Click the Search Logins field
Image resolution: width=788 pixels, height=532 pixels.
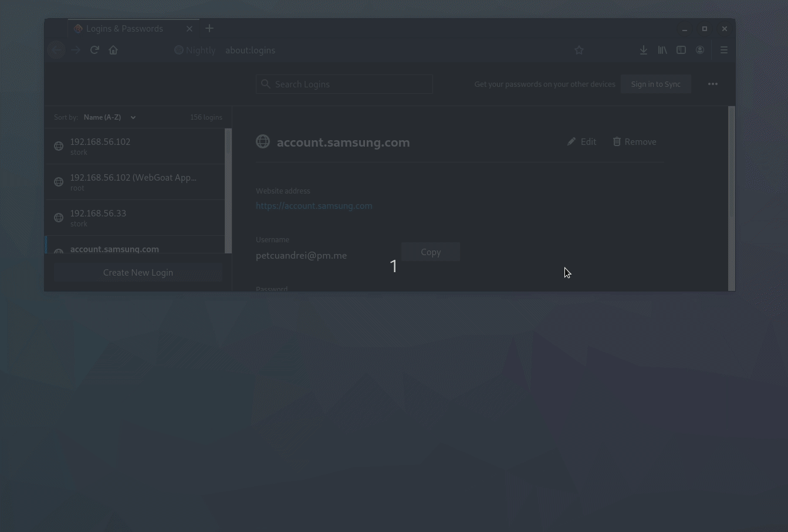tap(344, 84)
